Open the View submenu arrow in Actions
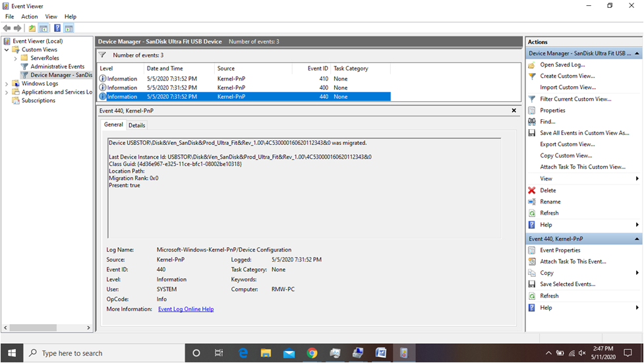 click(x=637, y=179)
